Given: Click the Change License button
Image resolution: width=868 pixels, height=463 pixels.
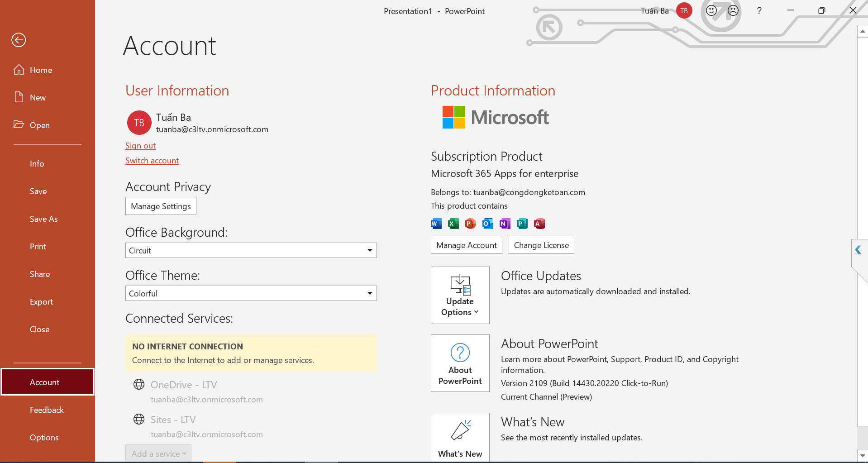Looking at the screenshot, I should coord(541,245).
